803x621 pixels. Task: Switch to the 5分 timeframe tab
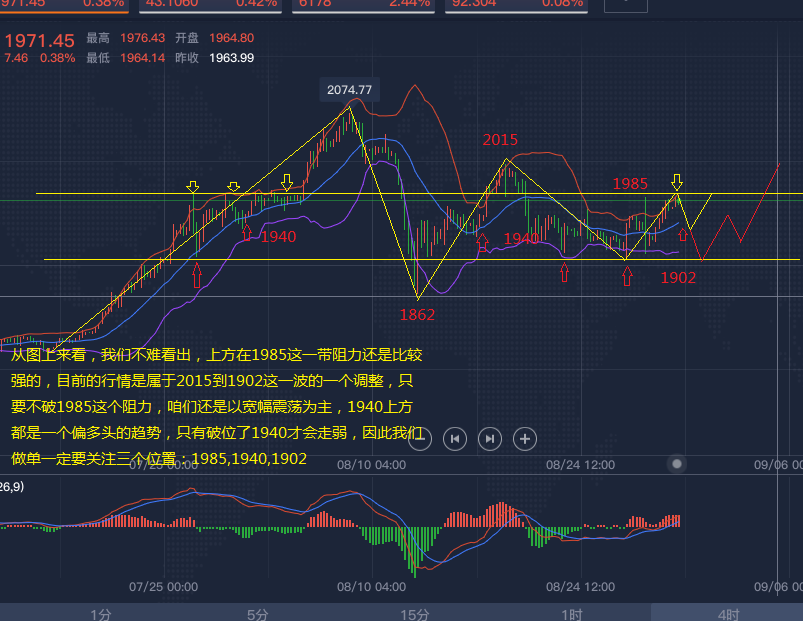click(x=258, y=614)
